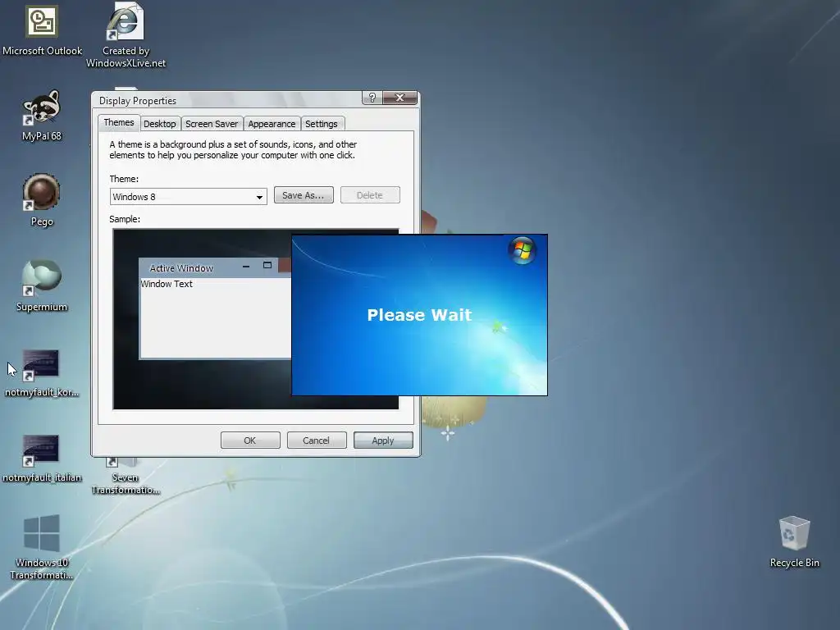The image size is (840, 630).
Task: Launch the MyPal 68 browser icon
Action: (x=42, y=116)
